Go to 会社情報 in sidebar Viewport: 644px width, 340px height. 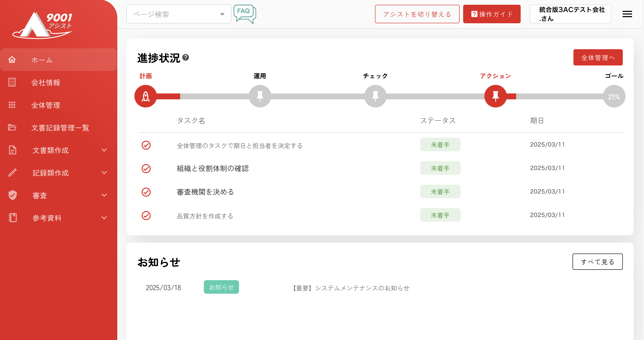click(x=46, y=83)
